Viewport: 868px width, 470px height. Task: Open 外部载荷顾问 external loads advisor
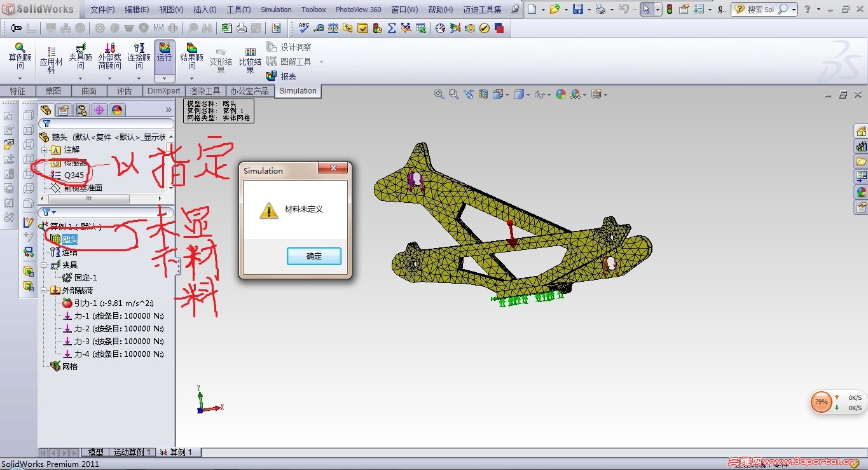coord(109,57)
